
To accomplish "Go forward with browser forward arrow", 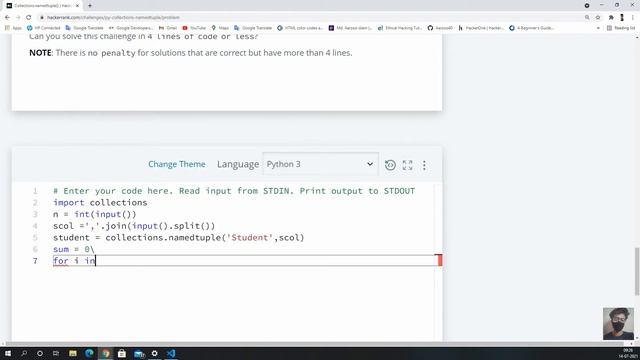I will click(18, 18).
